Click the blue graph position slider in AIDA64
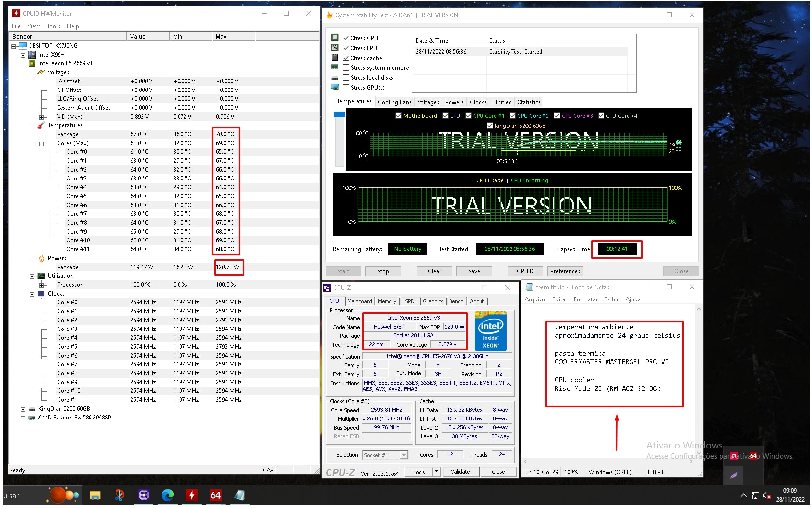This screenshot has height=508, width=812. pyautogui.click(x=339, y=114)
